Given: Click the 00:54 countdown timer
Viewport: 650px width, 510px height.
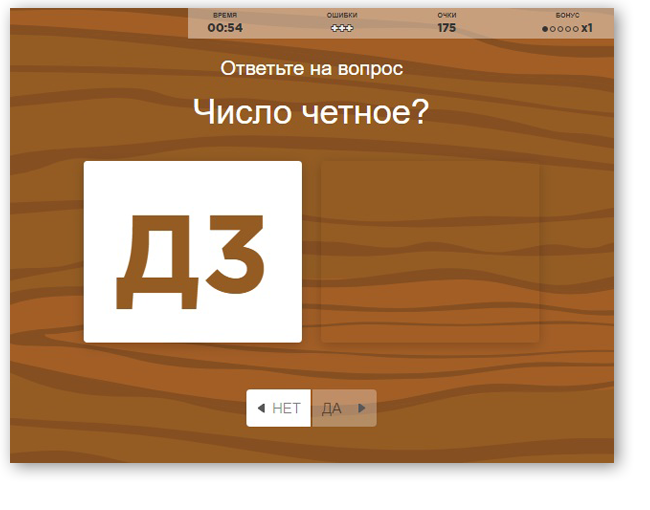Looking at the screenshot, I should coord(225,28).
